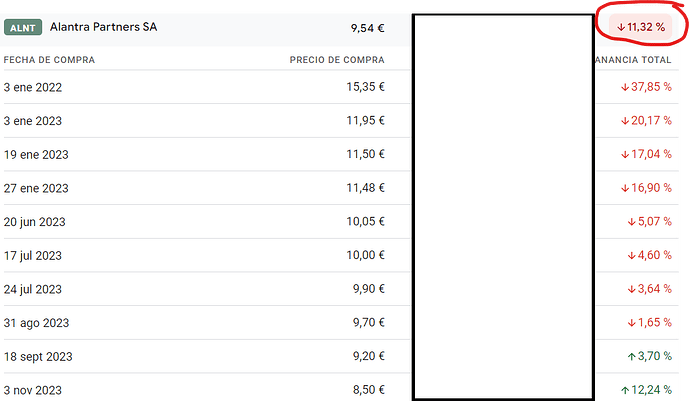The height and width of the screenshot is (401, 690).
Task: Click the FECHA DE COMPRA column header
Action: pos(49,60)
